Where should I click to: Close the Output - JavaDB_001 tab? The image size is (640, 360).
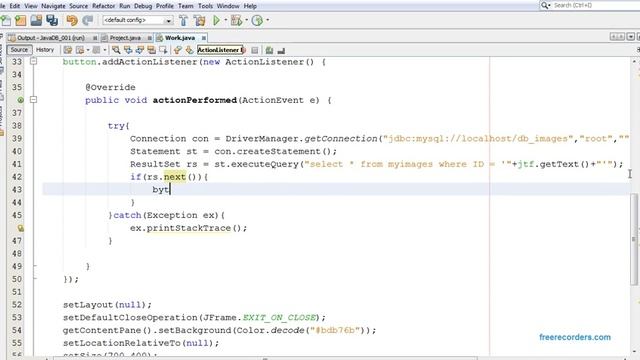coord(95,38)
